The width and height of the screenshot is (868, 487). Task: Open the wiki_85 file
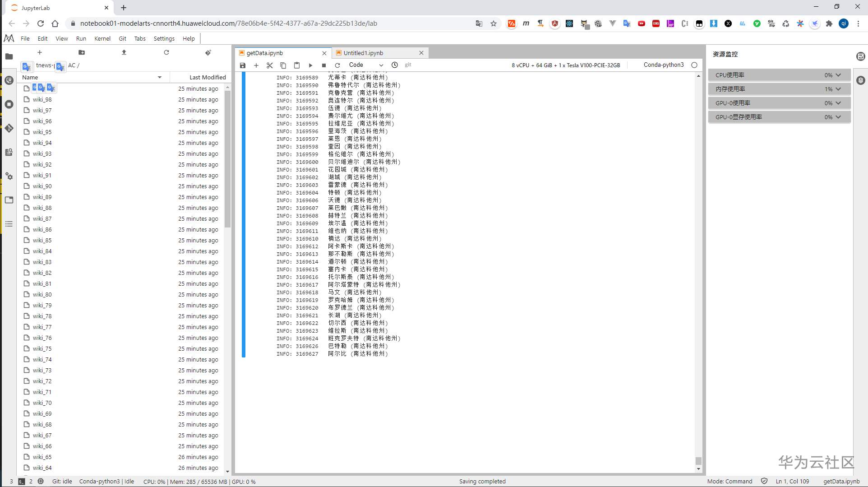point(42,240)
